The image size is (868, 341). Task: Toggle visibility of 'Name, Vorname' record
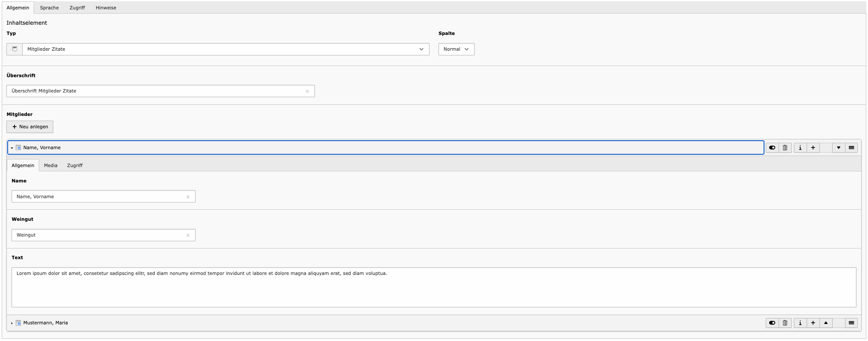pos(772,148)
